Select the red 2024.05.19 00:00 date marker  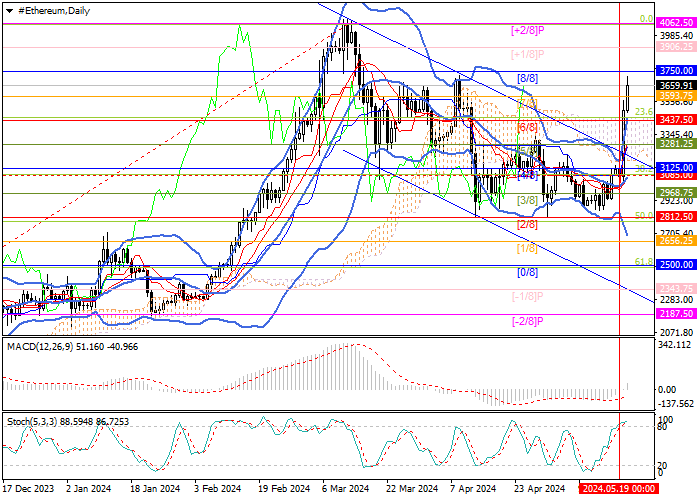tap(619, 488)
